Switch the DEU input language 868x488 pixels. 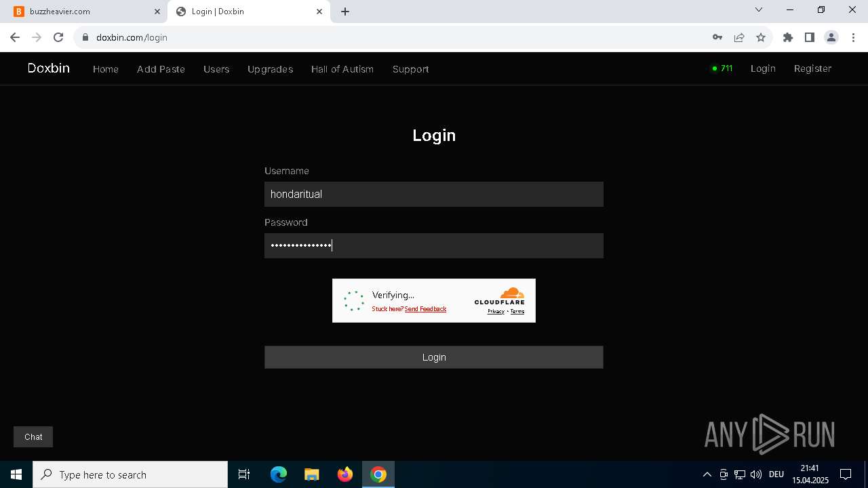(x=776, y=474)
